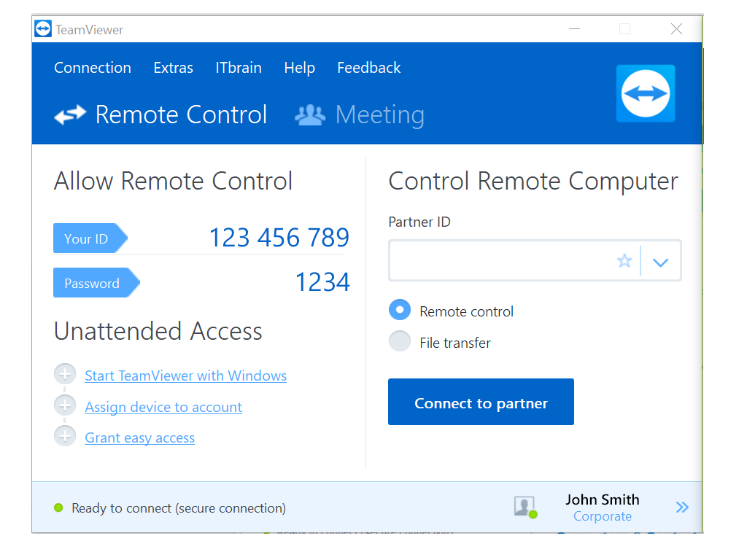Click the plus icon beside Assign device to account

tap(64, 405)
